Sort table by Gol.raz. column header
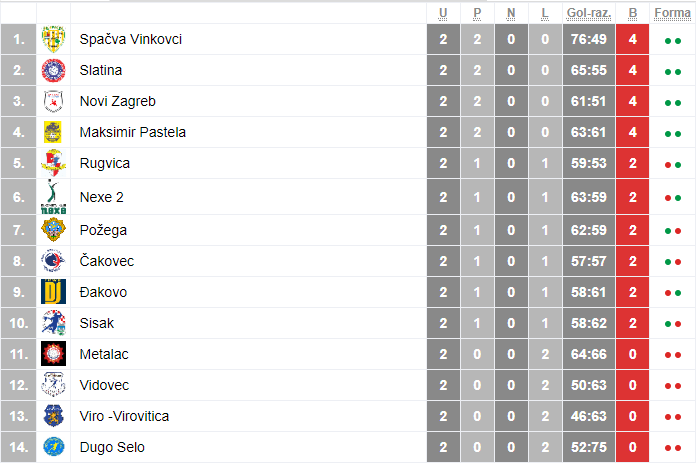Image resolution: width=697 pixels, height=463 pixels. pos(587,13)
